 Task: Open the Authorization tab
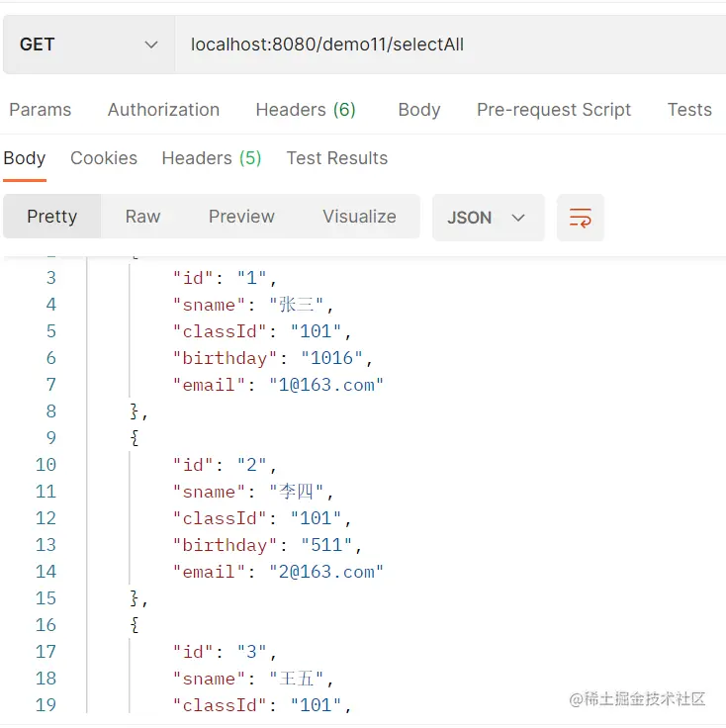coord(163,110)
